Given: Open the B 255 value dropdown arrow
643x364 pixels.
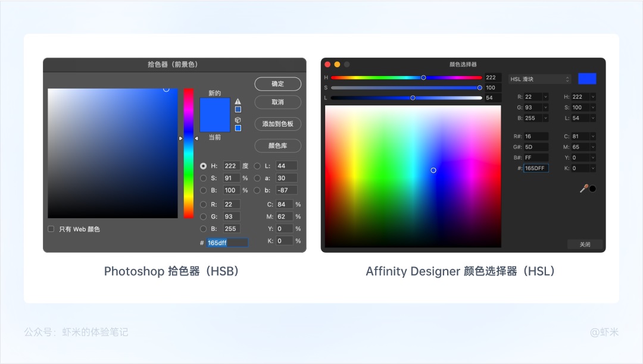Looking at the screenshot, I should [x=545, y=118].
